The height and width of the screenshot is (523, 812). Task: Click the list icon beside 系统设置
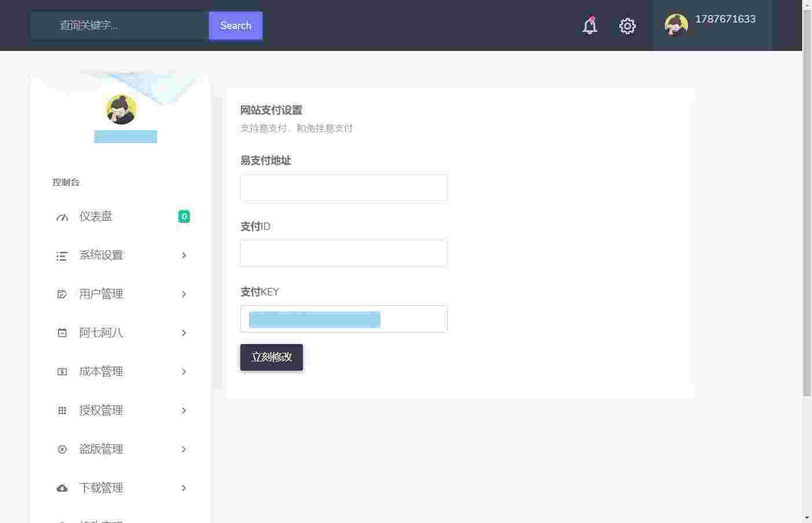click(x=62, y=255)
